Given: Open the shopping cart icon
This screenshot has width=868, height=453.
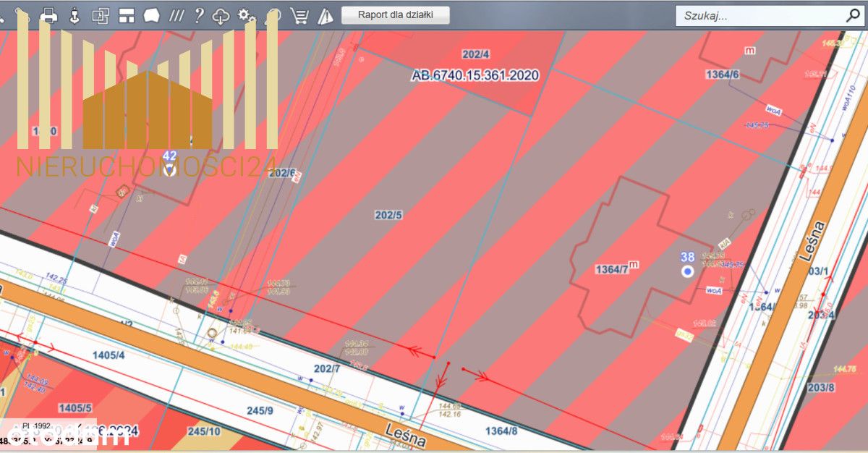Looking at the screenshot, I should click(298, 16).
